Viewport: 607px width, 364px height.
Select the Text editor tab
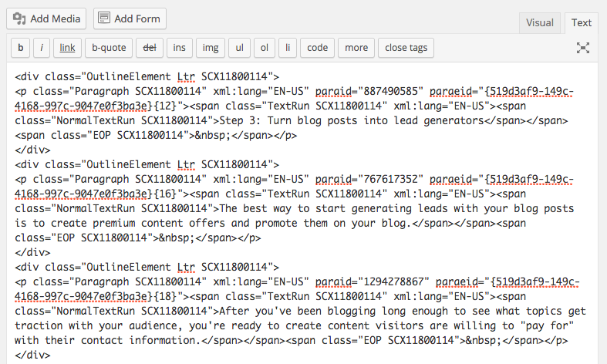click(x=581, y=23)
